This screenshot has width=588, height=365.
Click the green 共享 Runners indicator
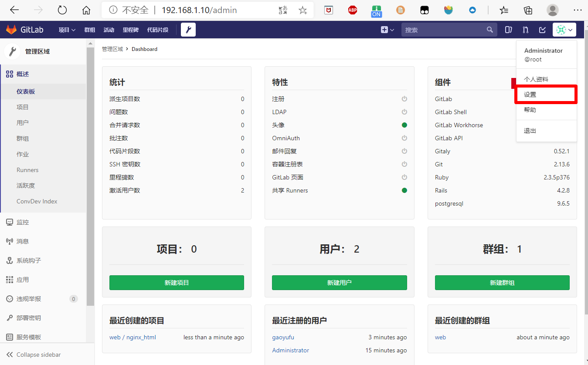click(404, 190)
